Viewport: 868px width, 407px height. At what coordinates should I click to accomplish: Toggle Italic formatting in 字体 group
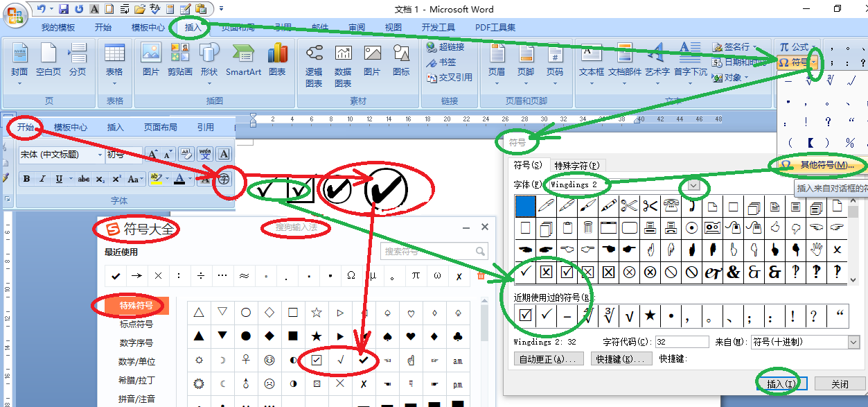click(x=43, y=179)
